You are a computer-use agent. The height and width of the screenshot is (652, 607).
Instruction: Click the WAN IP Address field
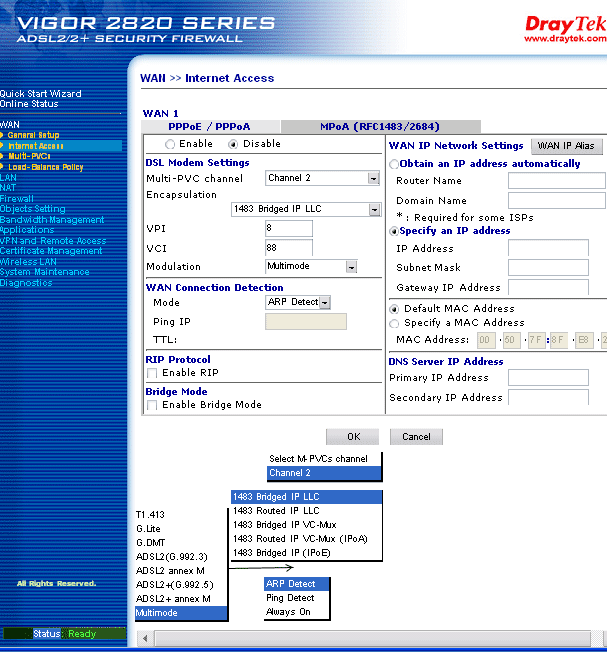click(548, 248)
